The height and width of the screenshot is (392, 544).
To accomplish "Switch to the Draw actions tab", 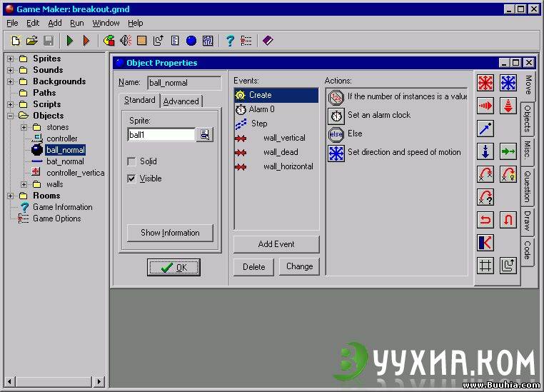I will (x=527, y=221).
